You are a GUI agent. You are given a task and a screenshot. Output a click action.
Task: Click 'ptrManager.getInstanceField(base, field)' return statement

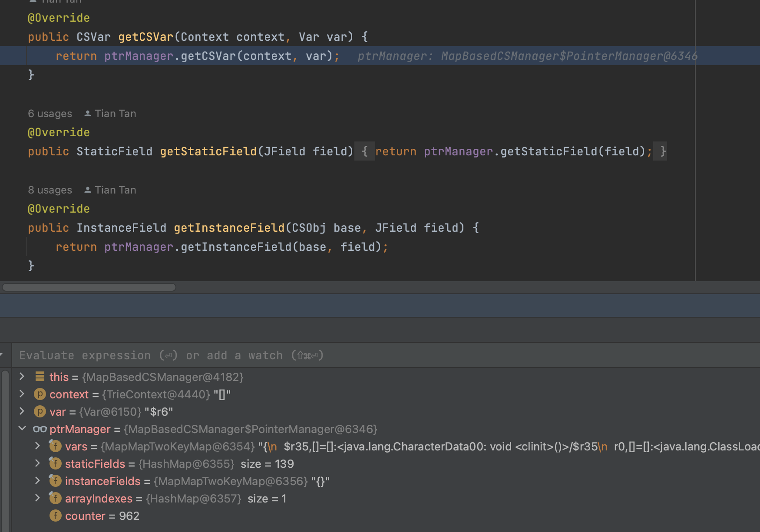point(221,247)
